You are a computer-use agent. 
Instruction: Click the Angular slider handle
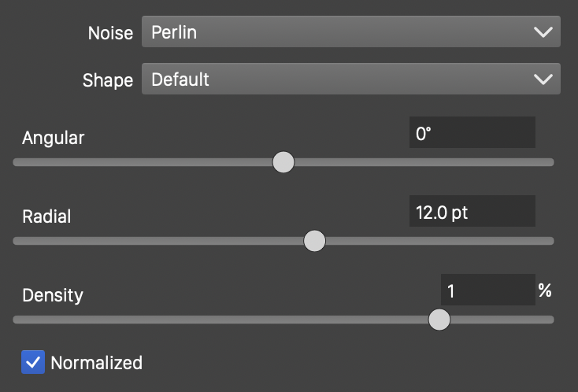tap(283, 163)
